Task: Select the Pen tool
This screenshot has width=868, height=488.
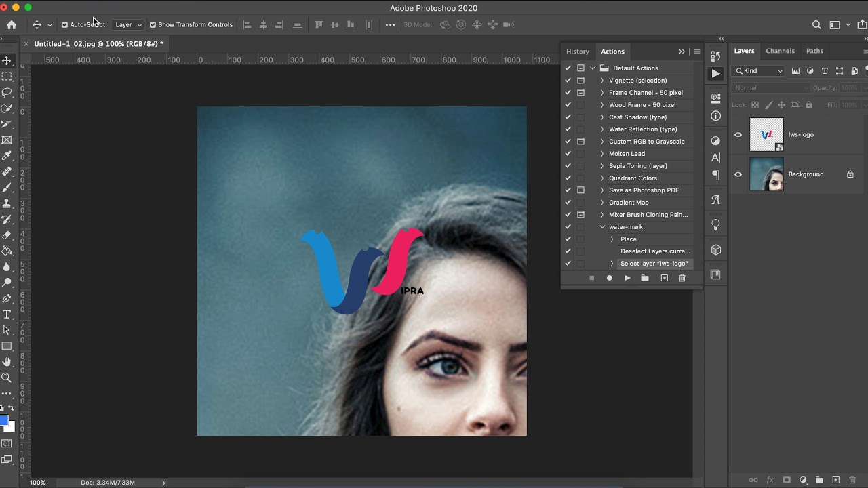Action: [7, 298]
